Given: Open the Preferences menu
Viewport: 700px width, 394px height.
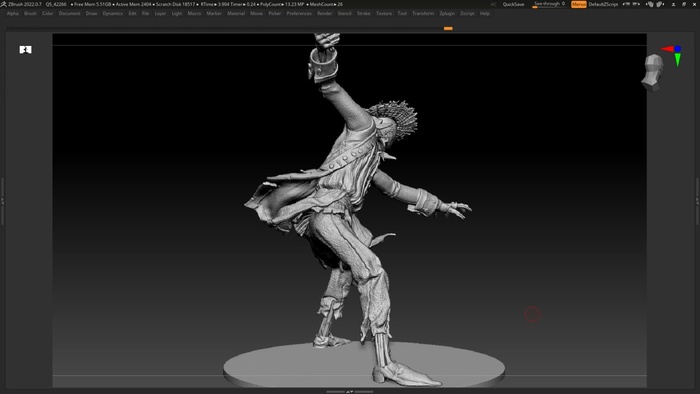Looking at the screenshot, I should pos(299,13).
